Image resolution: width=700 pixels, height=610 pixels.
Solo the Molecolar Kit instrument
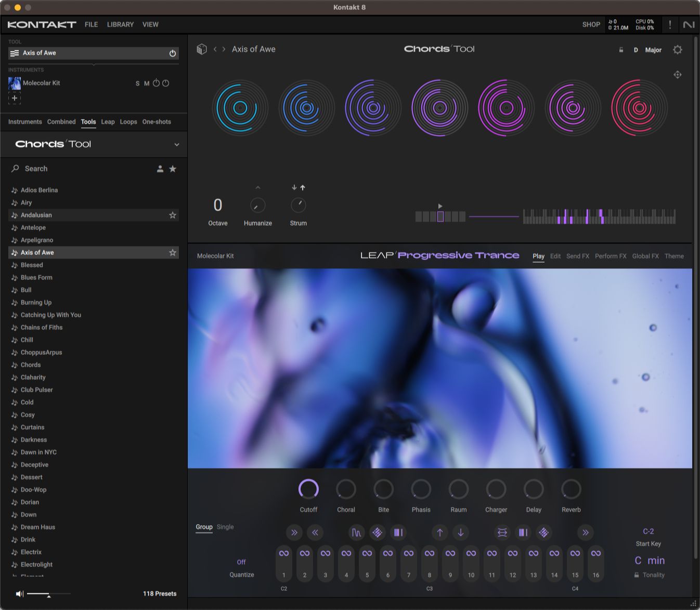137,83
